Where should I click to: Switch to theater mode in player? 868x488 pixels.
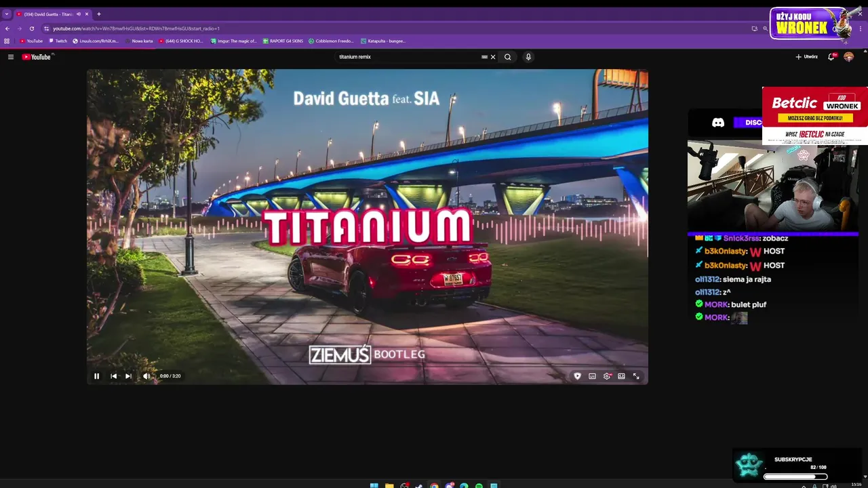click(x=621, y=376)
